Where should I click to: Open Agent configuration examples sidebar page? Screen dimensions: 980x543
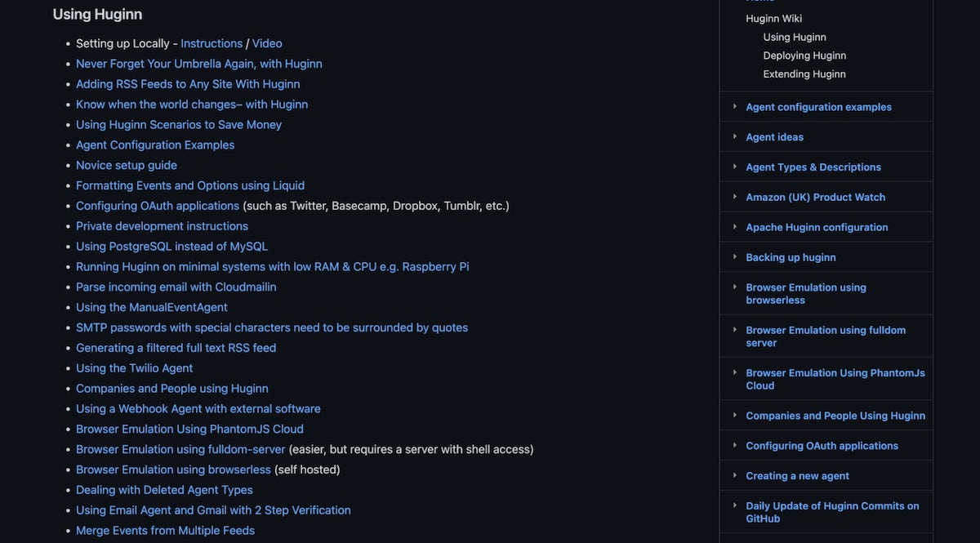[818, 107]
